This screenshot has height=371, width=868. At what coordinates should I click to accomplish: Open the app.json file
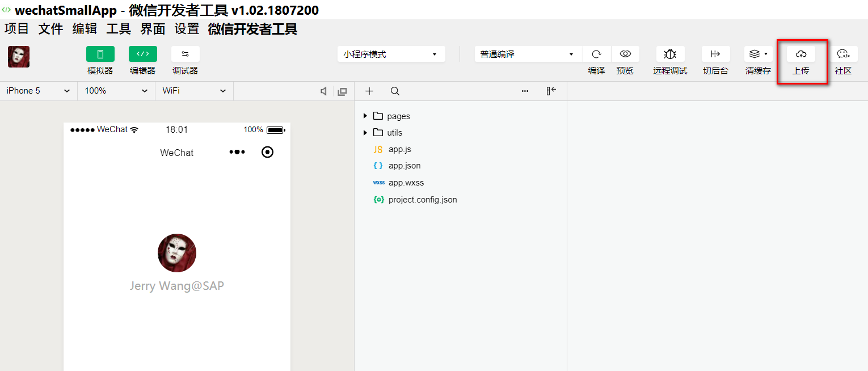(x=404, y=166)
